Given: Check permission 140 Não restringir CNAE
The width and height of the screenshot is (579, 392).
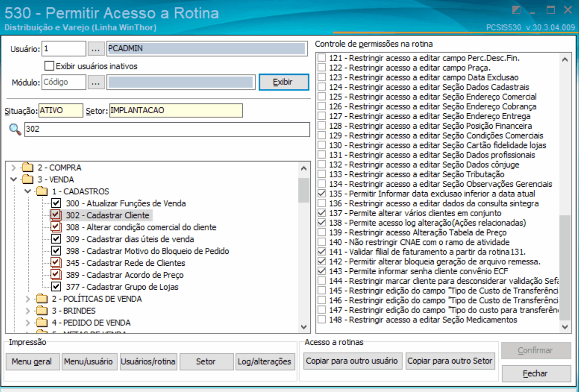Looking at the screenshot, I should click(x=322, y=242).
